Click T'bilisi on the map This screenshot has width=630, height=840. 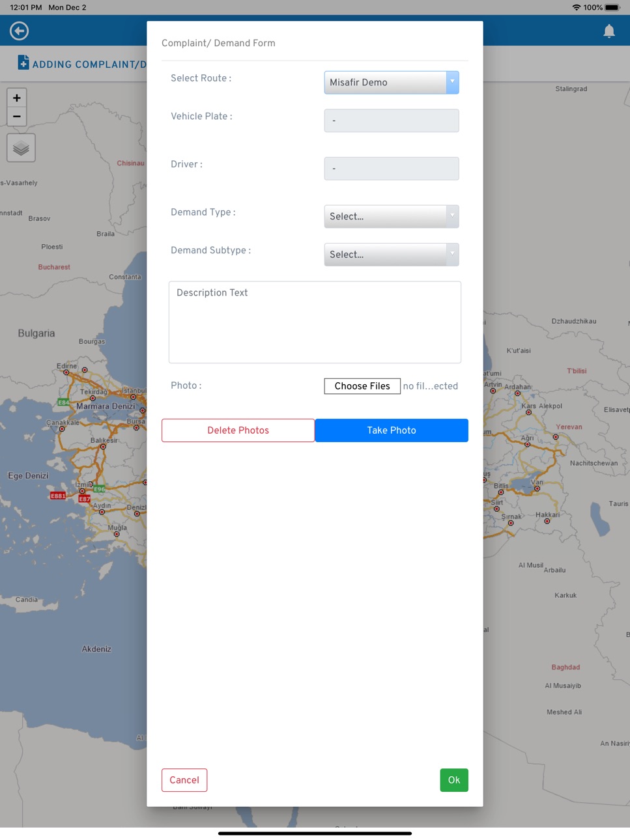pos(577,371)
